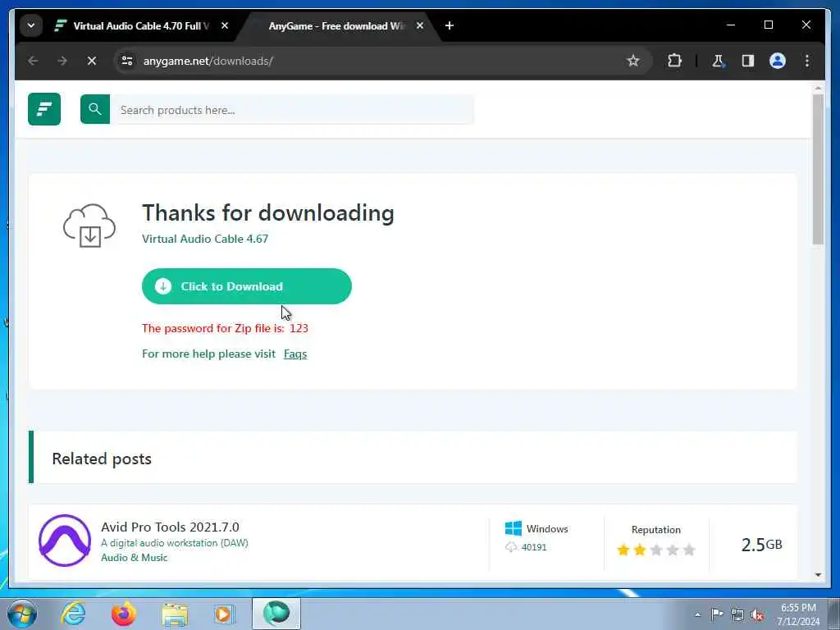840x630 pixels.
Task: Close the AnyGame tab
Action: [x=420, y=25]
